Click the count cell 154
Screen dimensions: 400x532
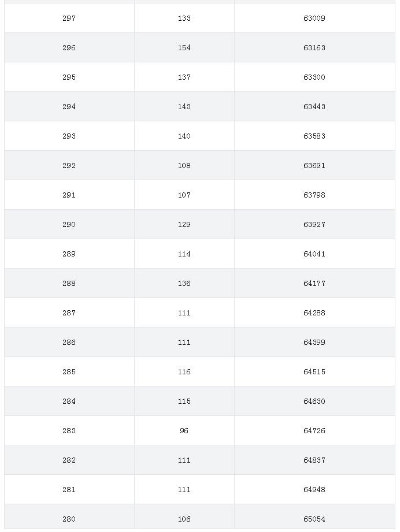tap(184, 48)
